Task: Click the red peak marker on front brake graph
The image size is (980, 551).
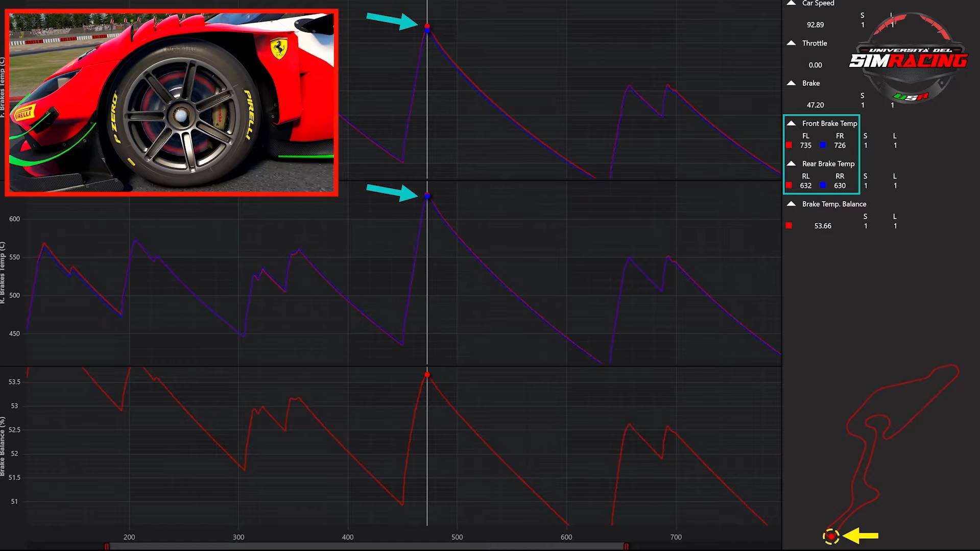Action: point(427,27)
